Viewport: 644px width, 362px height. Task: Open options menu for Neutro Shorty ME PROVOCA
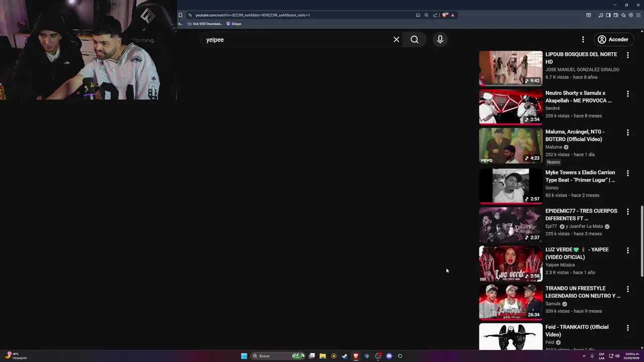tap(627, 94)
